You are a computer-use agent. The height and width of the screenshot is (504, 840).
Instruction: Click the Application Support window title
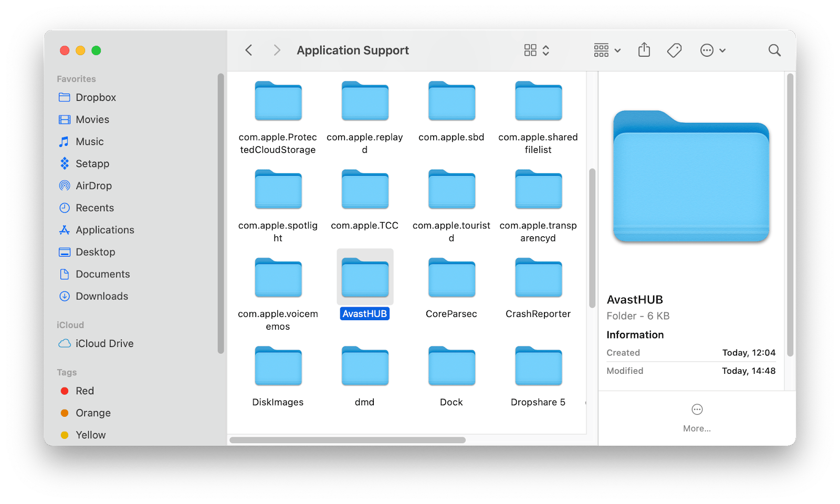tap(353, 50)
